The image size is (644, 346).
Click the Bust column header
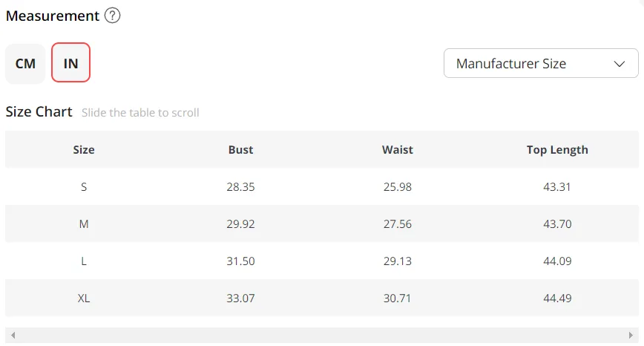240,149
